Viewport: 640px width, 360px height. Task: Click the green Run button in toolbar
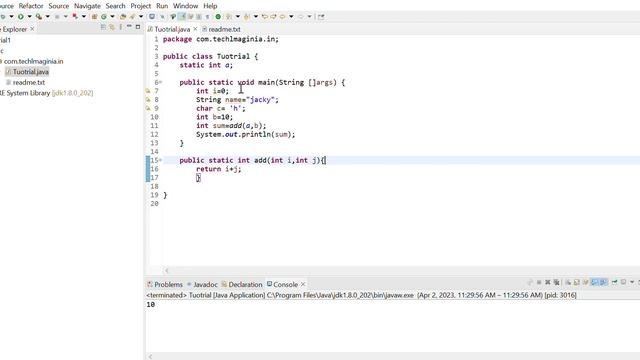[20, 17]
